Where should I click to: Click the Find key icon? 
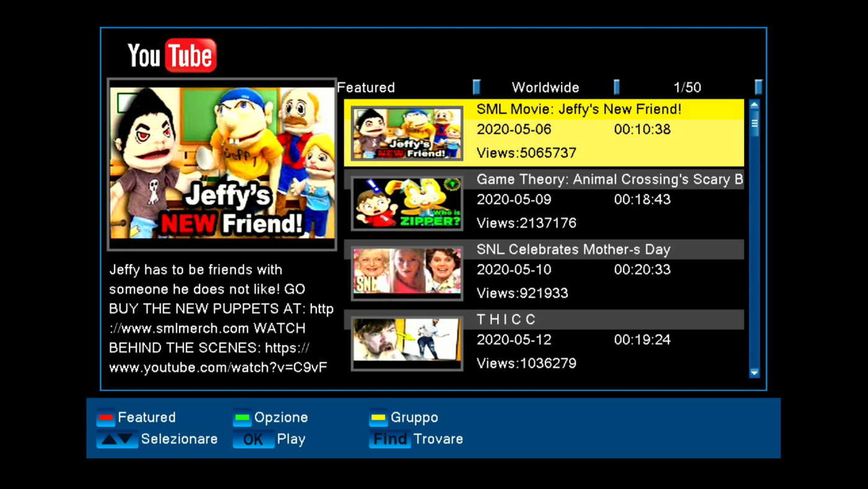point(389,439)
